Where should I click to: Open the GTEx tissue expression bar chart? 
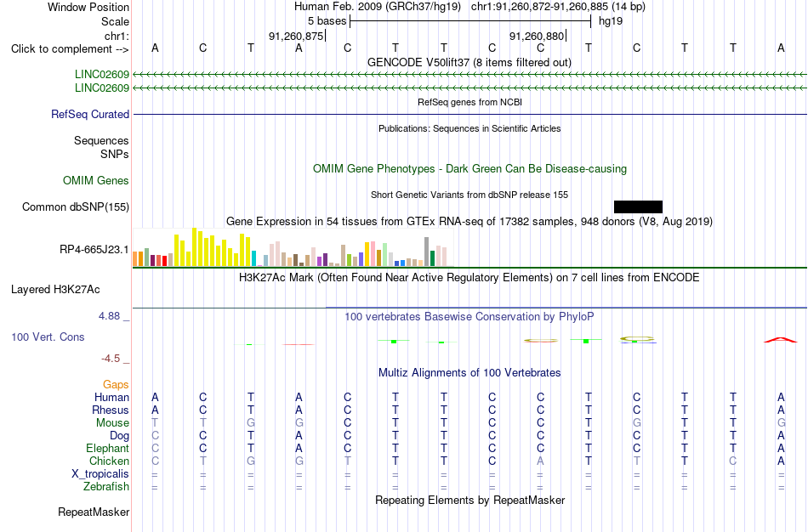[x=293, y=247]
